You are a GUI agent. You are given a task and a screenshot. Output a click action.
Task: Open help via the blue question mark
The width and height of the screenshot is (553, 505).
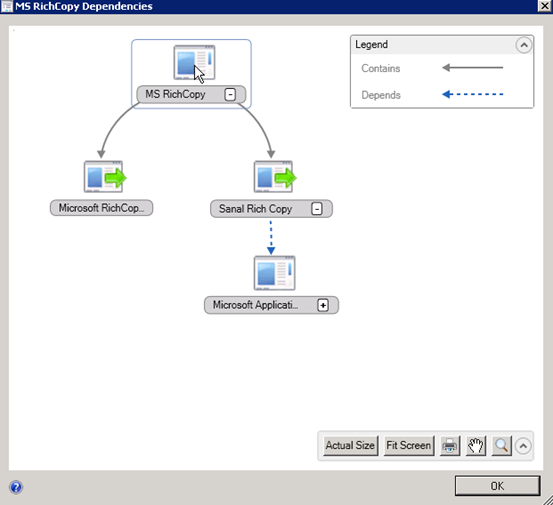pos(16,487)
